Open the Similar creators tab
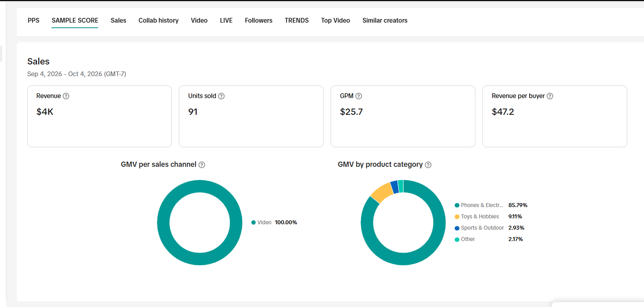The height and width of the screenshot is (307, 644). [x=385, y=21]
